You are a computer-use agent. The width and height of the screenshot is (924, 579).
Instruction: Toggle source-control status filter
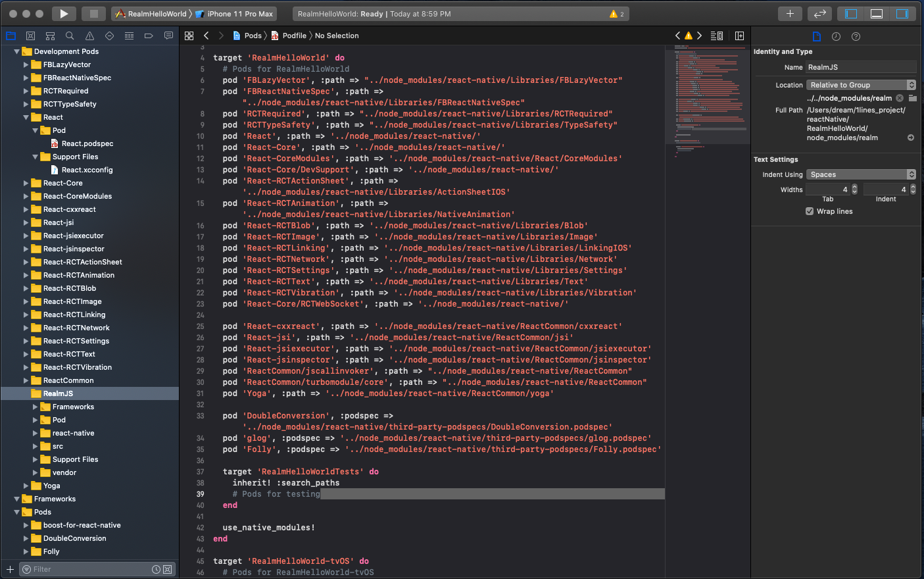[x=167, y=569]
